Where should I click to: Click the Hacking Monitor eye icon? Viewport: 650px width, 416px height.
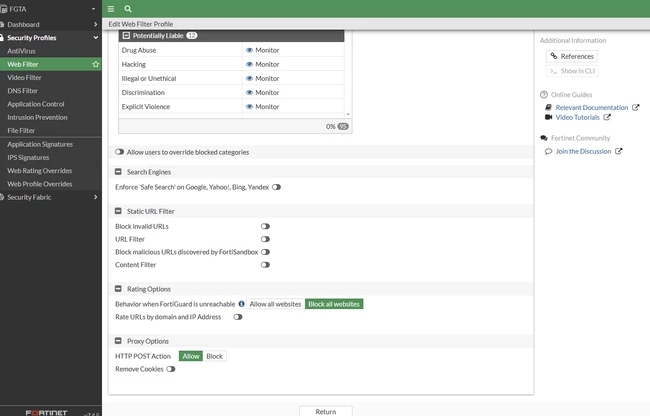tap(249, 64)
